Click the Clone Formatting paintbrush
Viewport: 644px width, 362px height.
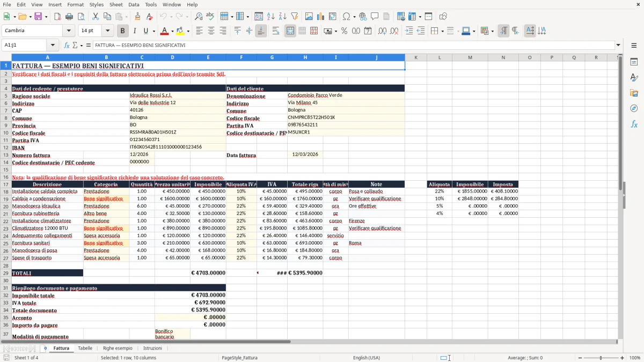point(138,17)
